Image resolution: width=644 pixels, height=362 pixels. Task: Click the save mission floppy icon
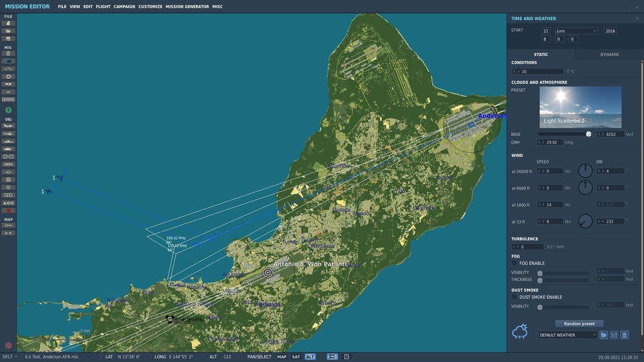tap(8, 39)
